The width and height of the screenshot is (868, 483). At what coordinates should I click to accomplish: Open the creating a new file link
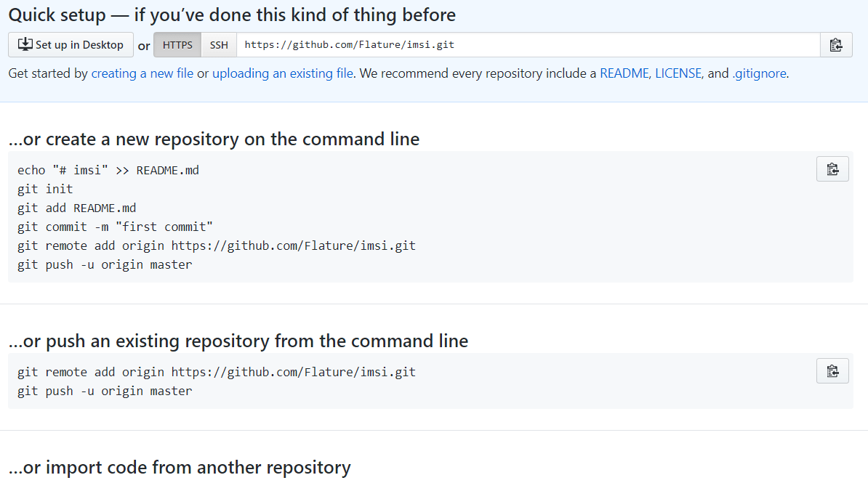(x=142, y=73)
